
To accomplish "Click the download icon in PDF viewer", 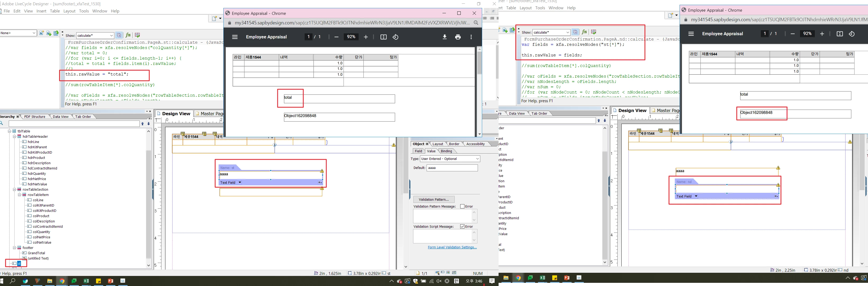I will tap(444, 37).
